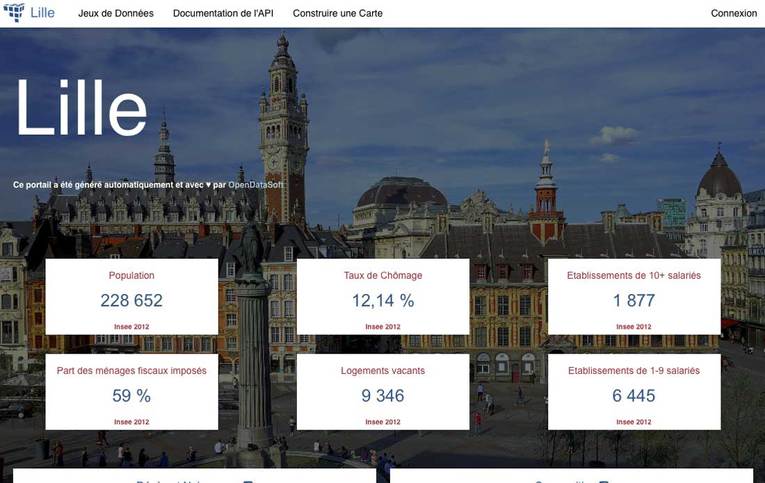Click Insee 2012 source under Logements vacants

click(382, 422)
